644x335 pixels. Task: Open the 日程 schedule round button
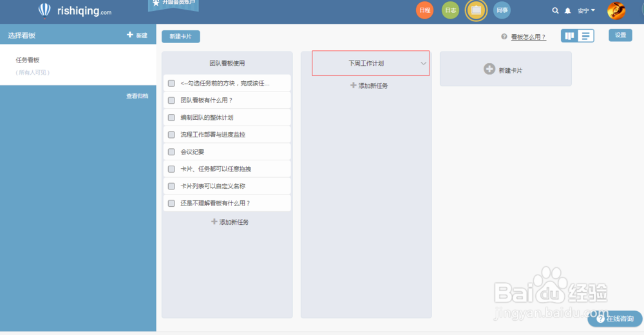click(x=424, y=10)
